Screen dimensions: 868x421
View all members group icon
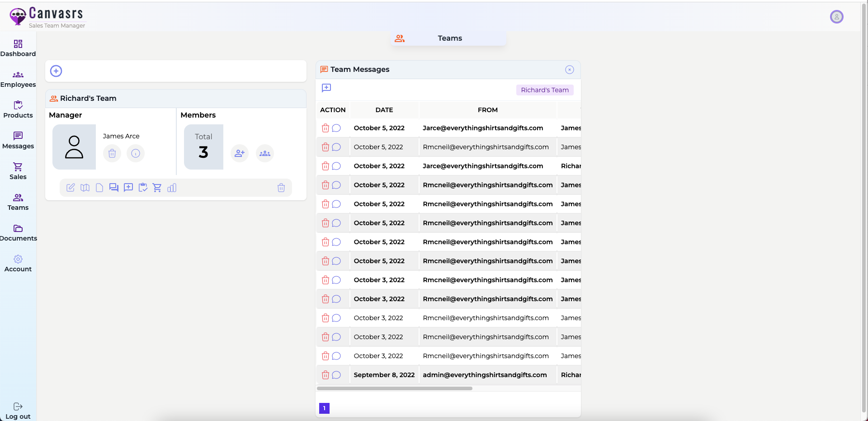coord(265,153)
